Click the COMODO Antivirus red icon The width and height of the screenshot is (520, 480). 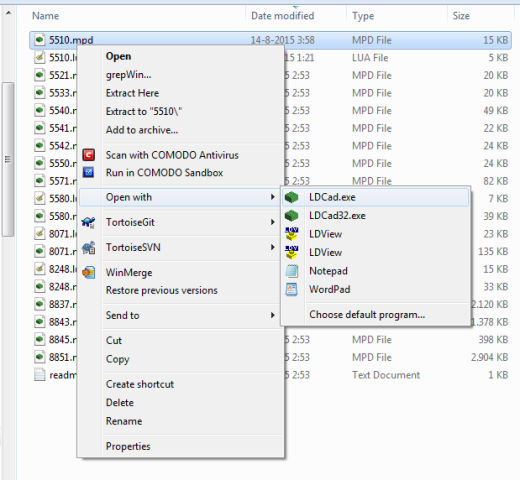tap(88, 155)
